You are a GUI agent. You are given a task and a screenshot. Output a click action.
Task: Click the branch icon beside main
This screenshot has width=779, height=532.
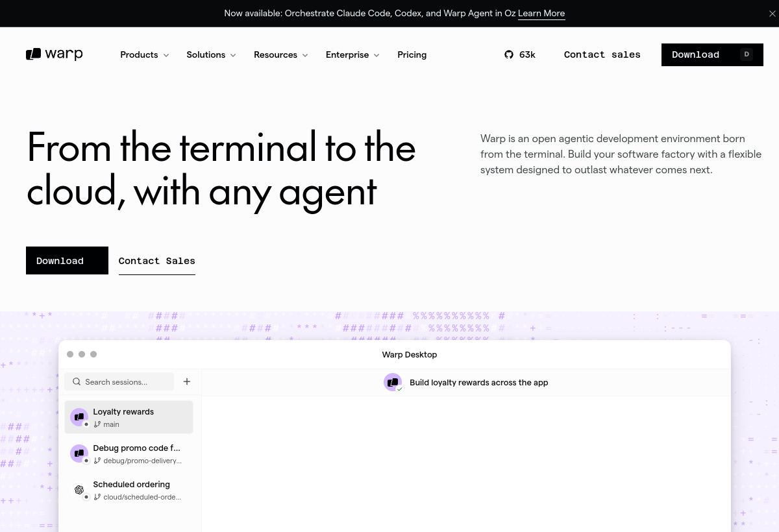pyautogui.click(x=97, y=424)
